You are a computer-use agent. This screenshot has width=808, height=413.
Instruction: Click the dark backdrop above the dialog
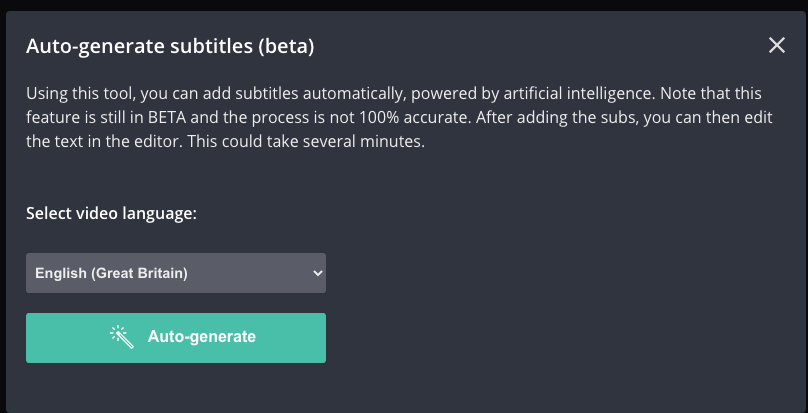click(400, 5)
